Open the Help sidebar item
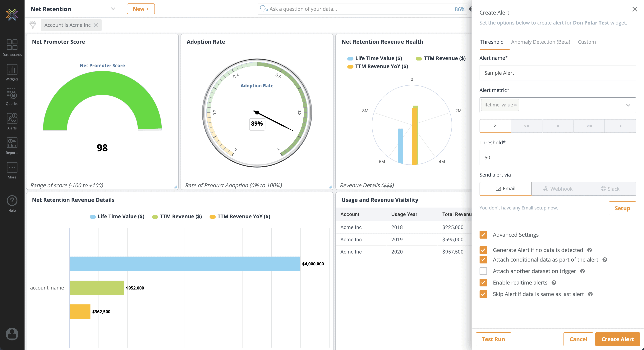 (12, 204)
